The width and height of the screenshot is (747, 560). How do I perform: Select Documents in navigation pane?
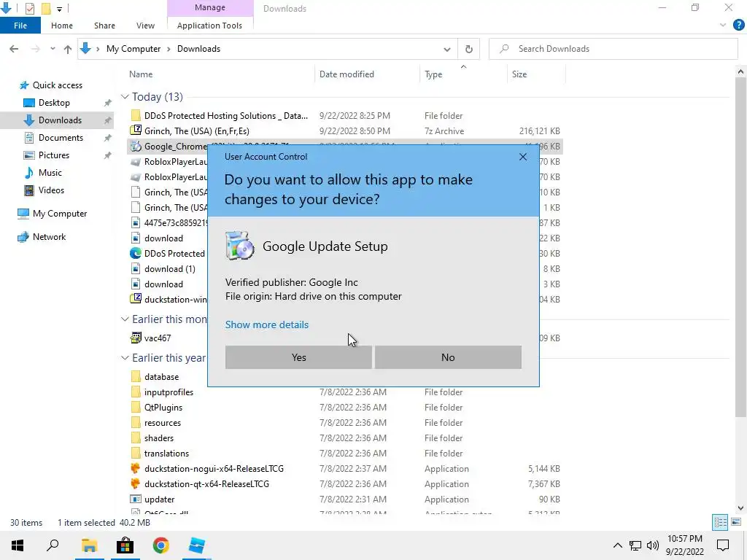click(61, 138)
